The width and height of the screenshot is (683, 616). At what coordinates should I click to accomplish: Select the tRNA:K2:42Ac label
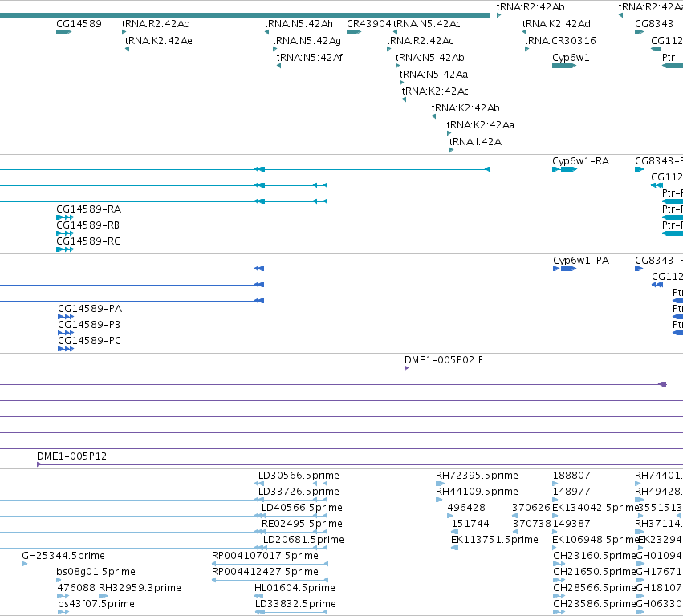[435, 91]
